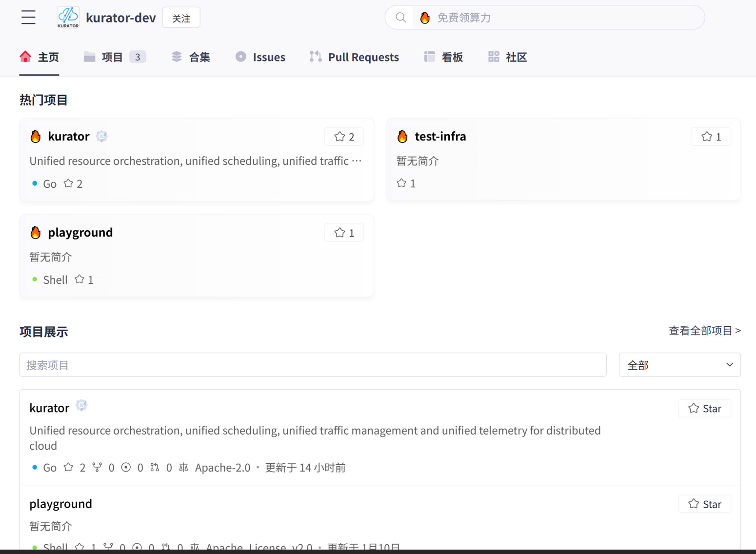Click the stack icon on 合集 tab
This screenshot has width=756, height=554.
[x=177, y=57]
